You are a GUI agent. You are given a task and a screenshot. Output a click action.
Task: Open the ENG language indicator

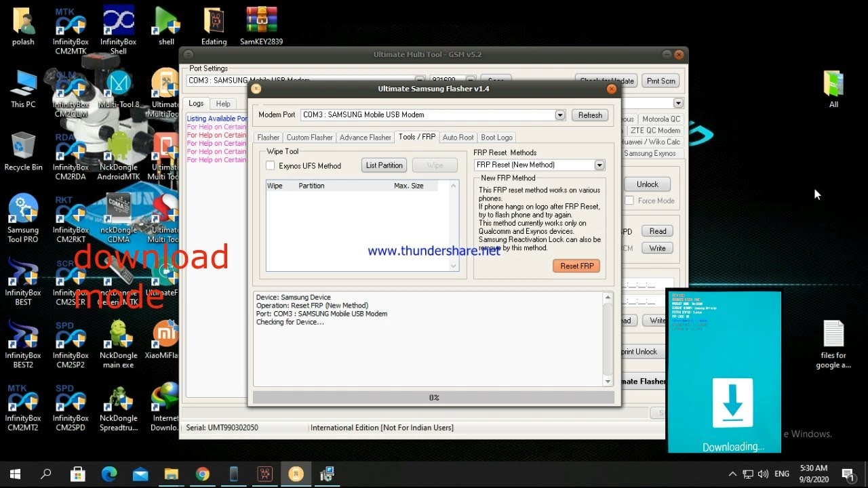coord(782,474)
